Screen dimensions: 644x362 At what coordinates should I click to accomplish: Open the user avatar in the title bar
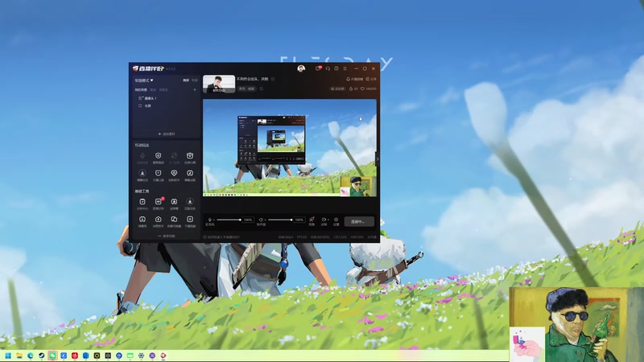(301, 68)
